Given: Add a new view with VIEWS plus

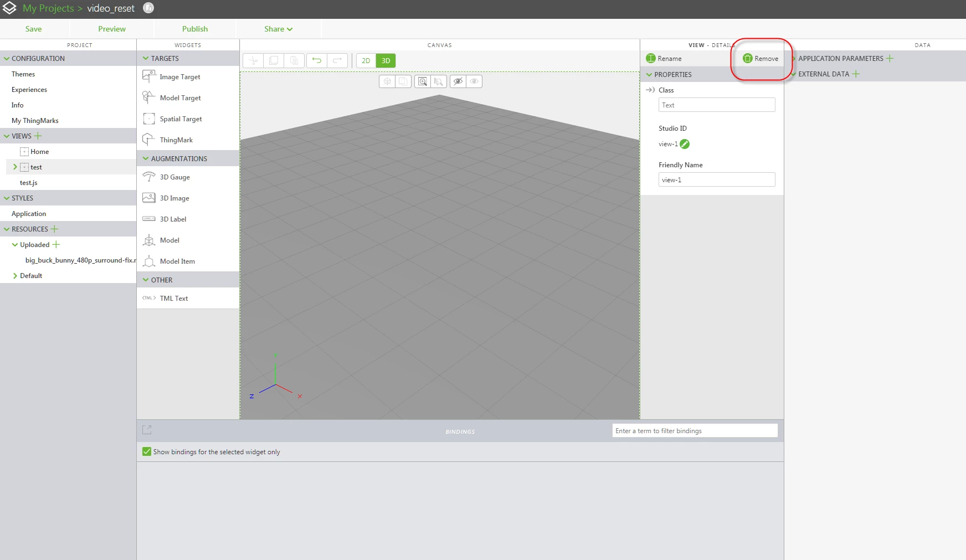Looking at the screenshot, I should point(38,136).
